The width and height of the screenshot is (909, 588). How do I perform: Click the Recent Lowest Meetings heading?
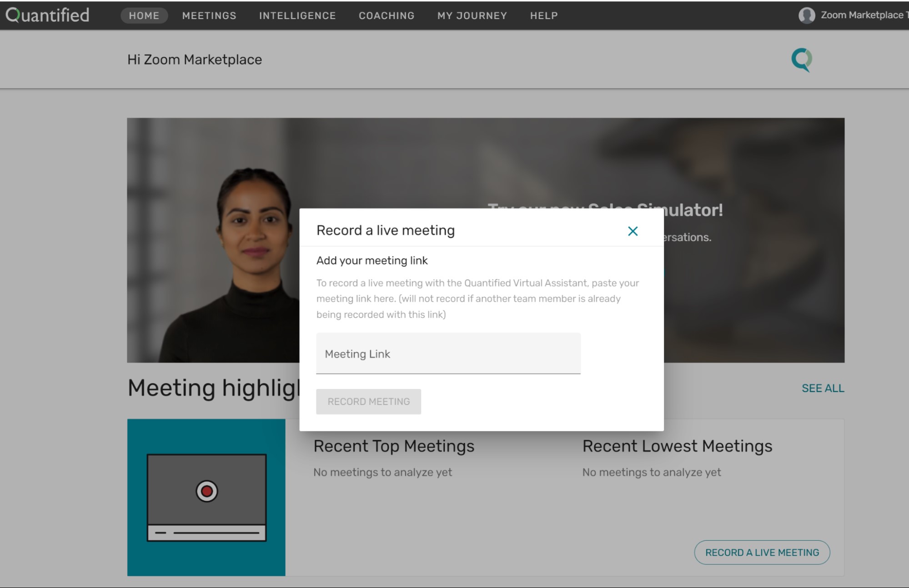click(x=677, y=446)
